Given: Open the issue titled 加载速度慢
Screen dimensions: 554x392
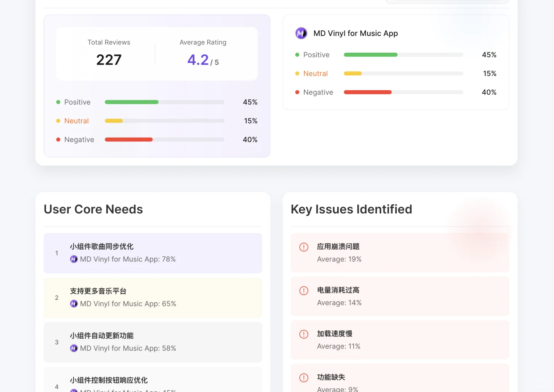Looking at the screenshot, I should (x=400, y=340).
